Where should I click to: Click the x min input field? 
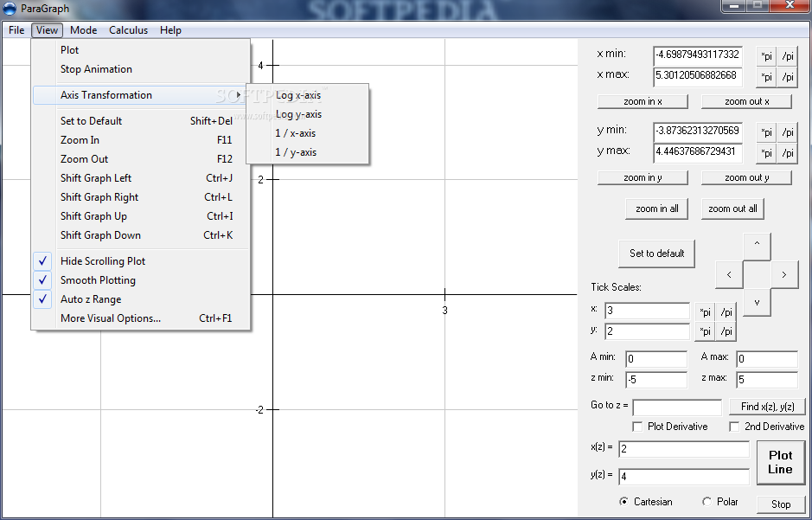click(x=698, y=55)
